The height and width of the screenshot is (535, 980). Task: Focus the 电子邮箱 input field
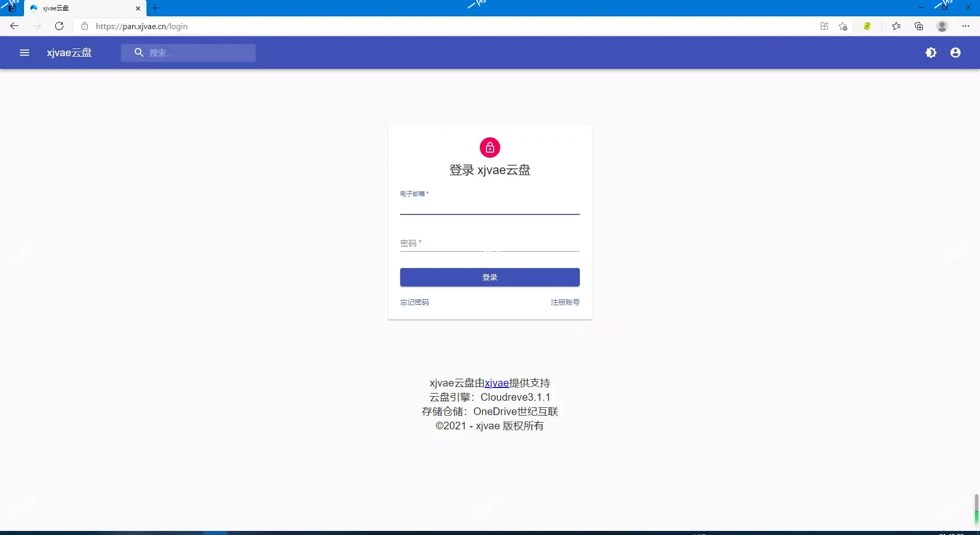489,208
